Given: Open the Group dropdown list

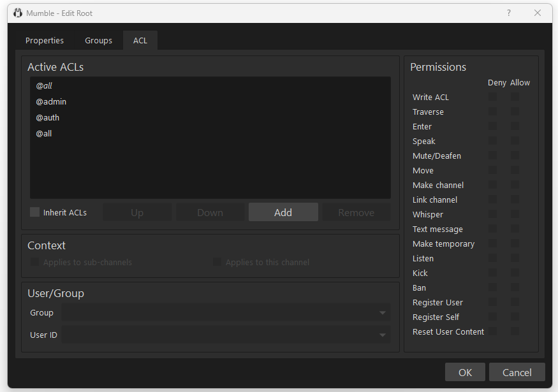Looking at the screenshot, I should (x=382, y=313).
